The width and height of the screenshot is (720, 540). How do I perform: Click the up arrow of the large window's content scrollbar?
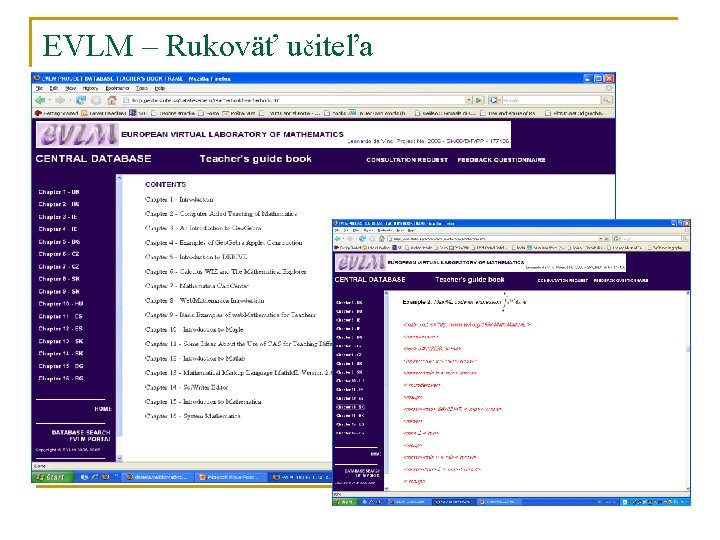tap(119, 178)
